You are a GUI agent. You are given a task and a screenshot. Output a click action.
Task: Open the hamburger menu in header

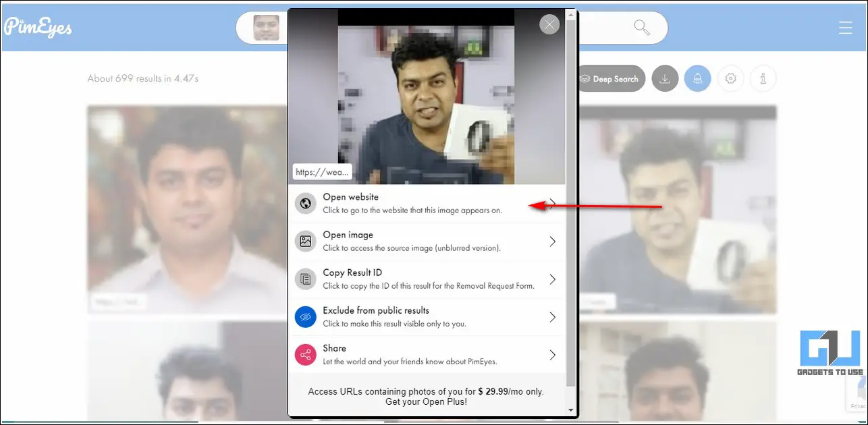point(845,27)
